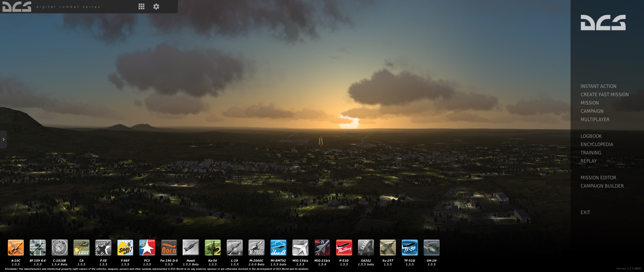
Task: Open the Mission menu entry
Action: click(590, 103)
